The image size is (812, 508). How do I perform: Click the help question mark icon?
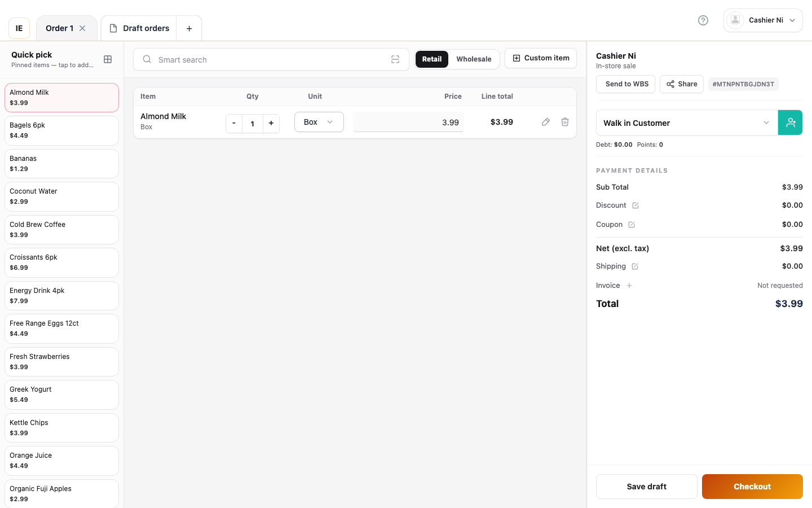coord(703,20)
